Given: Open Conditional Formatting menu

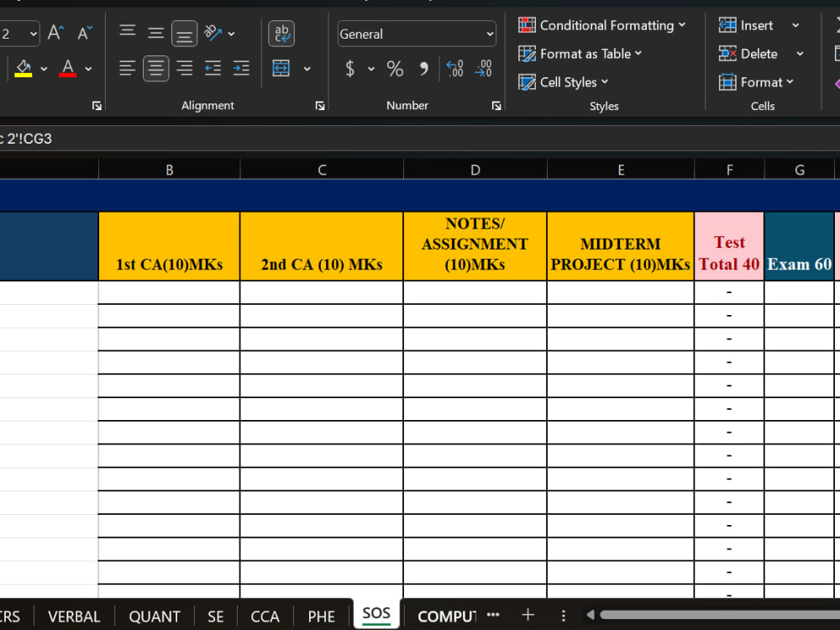Looking at the screenshot, I should click(601, 25).
